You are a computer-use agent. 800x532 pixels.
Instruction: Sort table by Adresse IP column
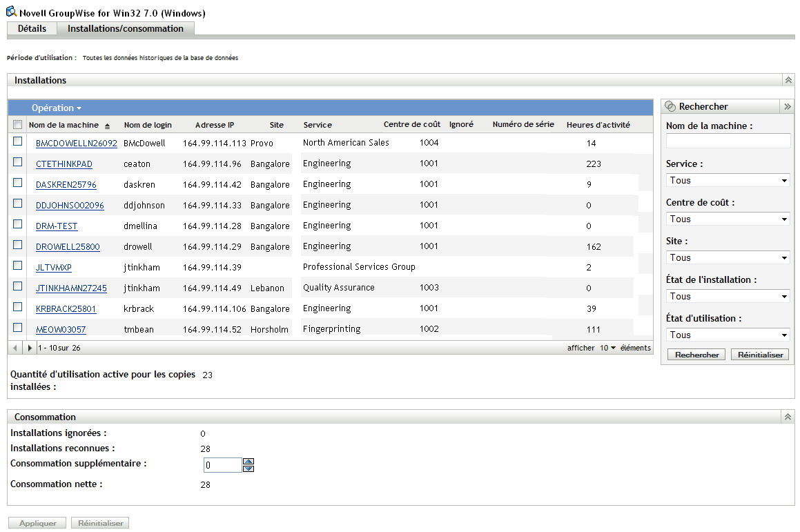coord(215,125)
